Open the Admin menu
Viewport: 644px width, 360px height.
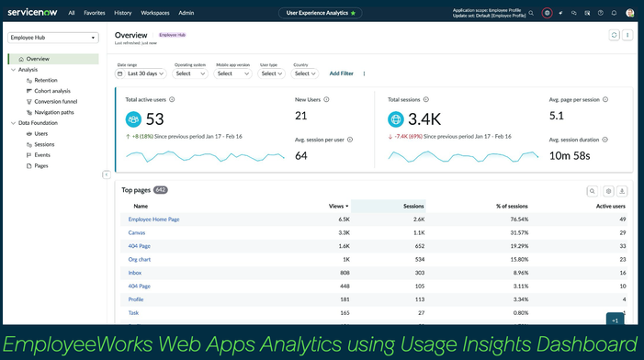[x=186, y=13]
